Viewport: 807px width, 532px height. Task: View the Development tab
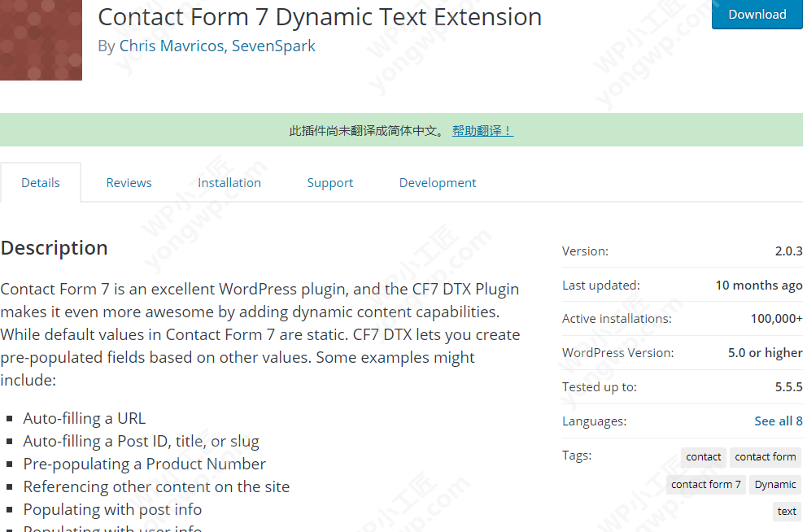438,182
